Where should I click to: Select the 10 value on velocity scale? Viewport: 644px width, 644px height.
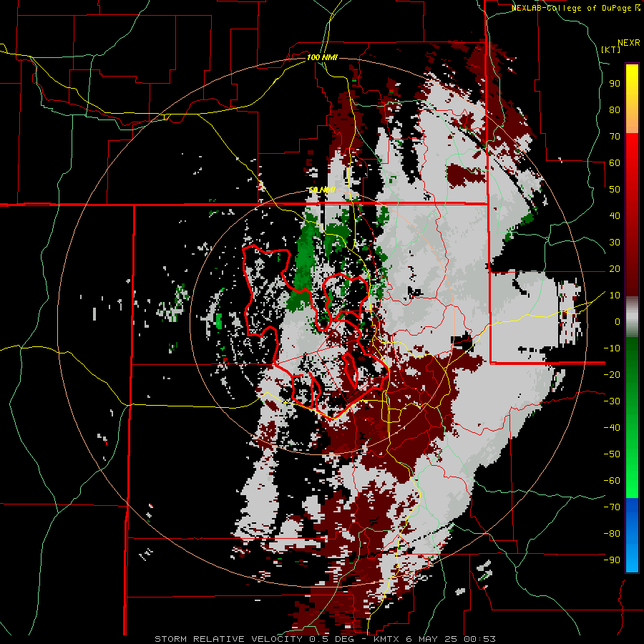(x=615, y=296)
